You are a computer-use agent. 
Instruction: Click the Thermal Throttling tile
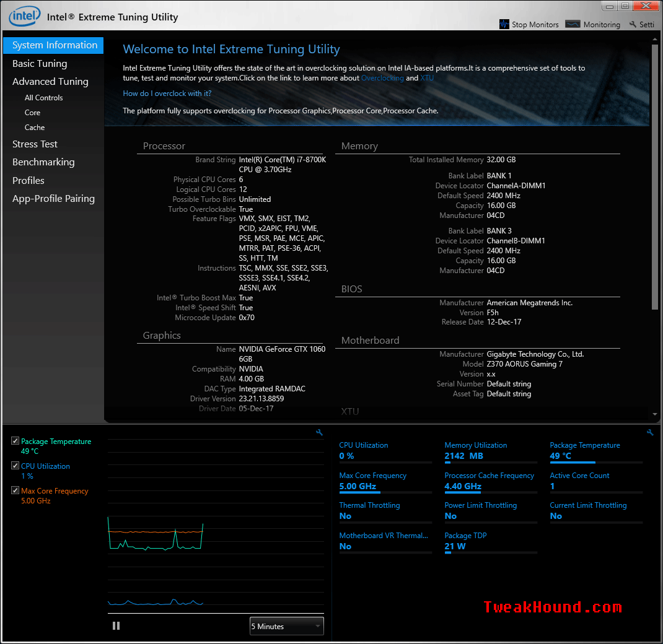(x=385, y=511)
